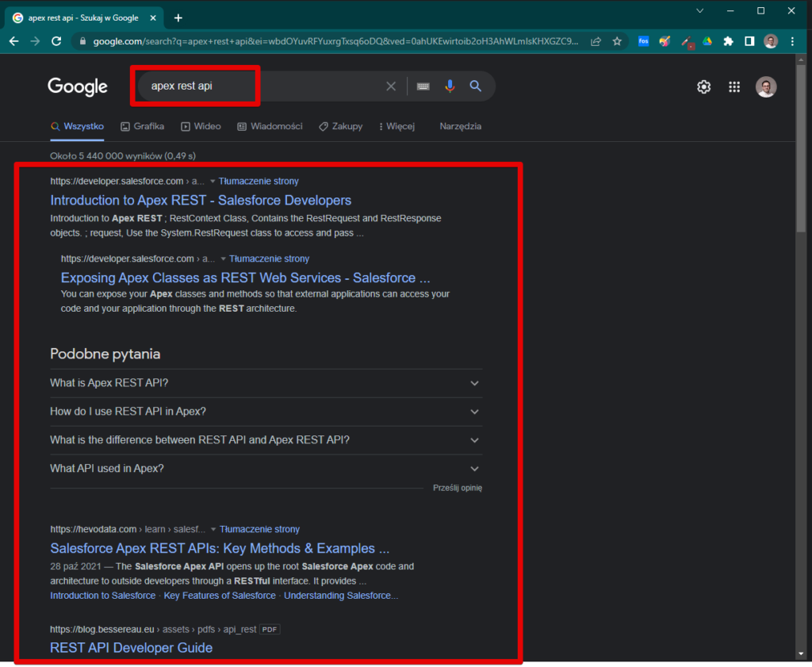Image resolution: width=812 pixels, height=667 pixels.
Task: Open the 'Key Features of Salesforce' sitelink
Action: tap(220, 596)
